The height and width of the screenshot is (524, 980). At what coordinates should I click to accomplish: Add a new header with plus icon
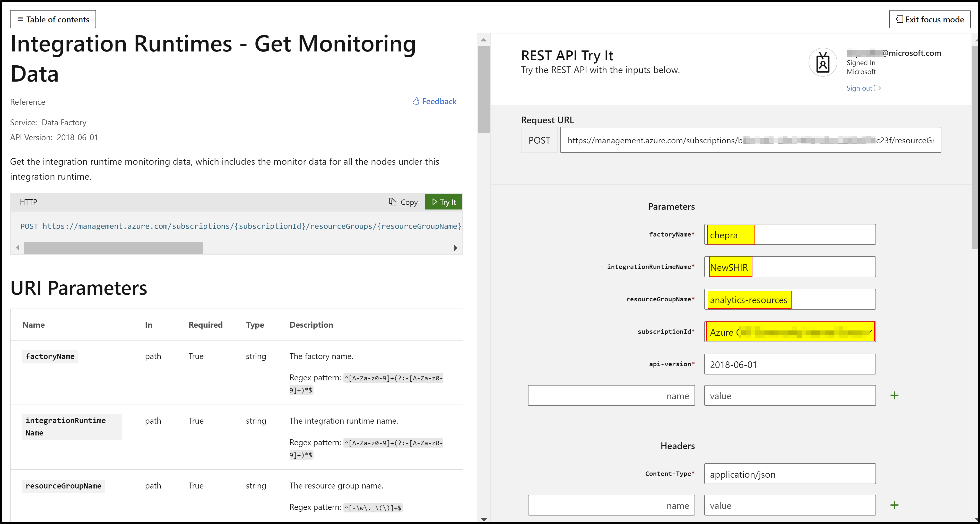tap(894, 505)
